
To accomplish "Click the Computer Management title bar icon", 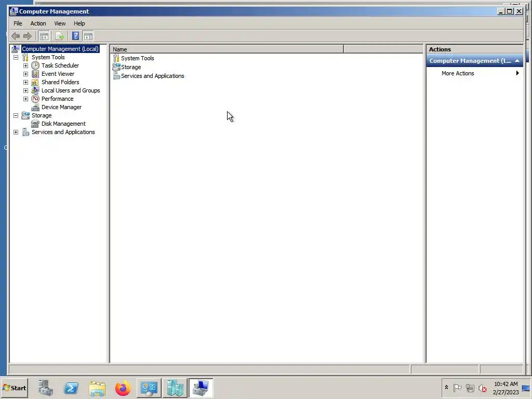I will point(14,11).
